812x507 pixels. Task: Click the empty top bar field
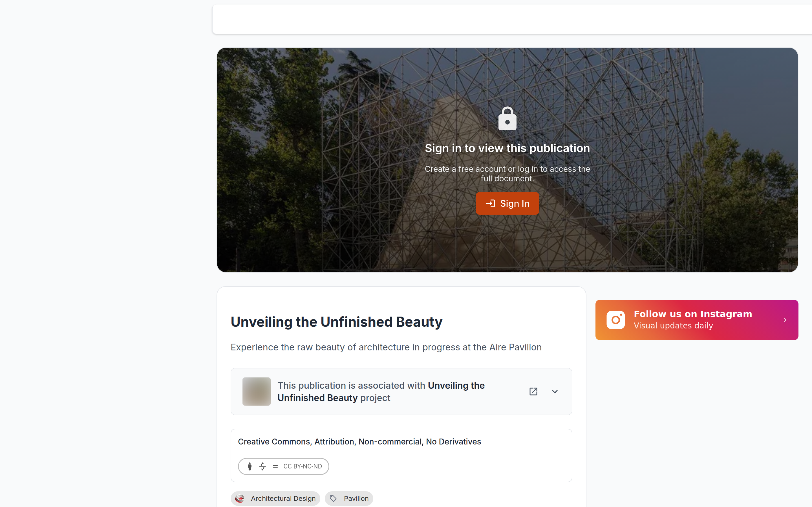(512, 19)
